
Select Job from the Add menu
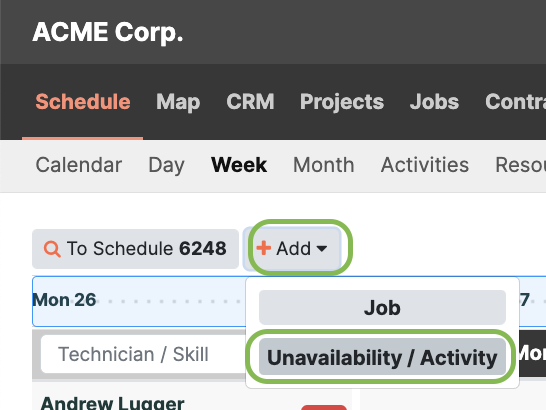pyautogui.click(x=382, y=307)
